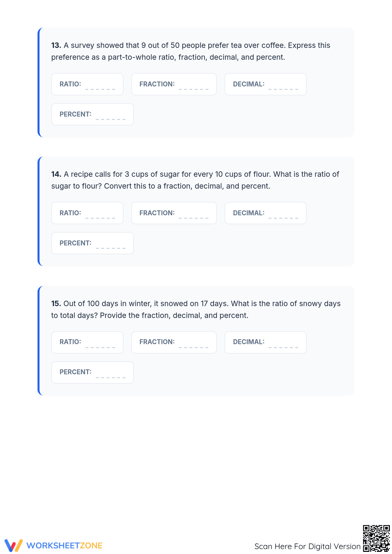Select question 15 FRACTION answer field
The height and width of the screenshot is (554, 392).
coord(174,342)
